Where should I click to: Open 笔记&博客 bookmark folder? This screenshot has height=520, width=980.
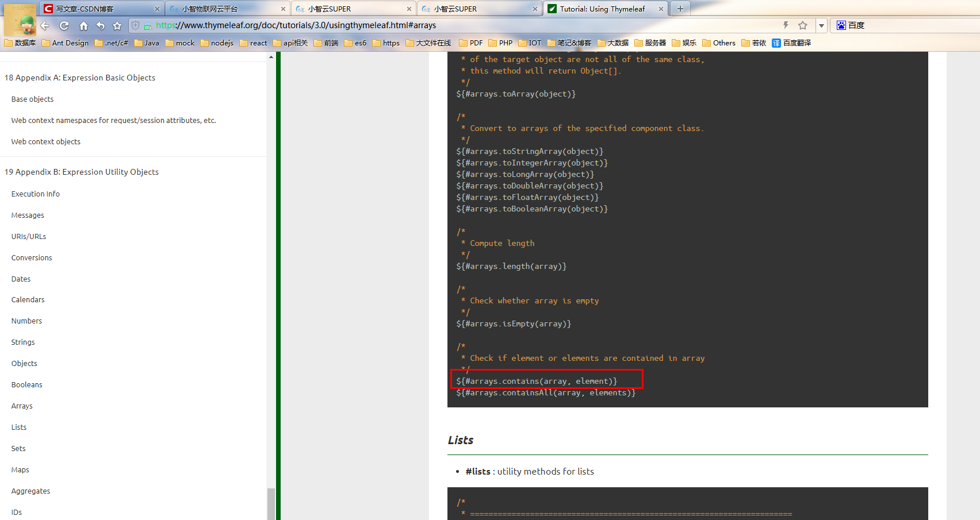[569, 43]
